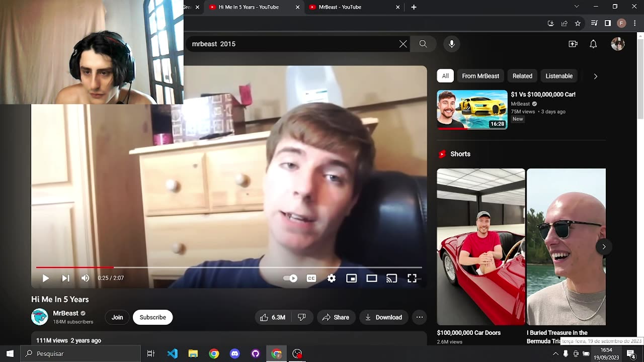This screenshot has width=644, height=362.
Task: Show more filter chips with right arrow
Action: (x=595, y=76)
